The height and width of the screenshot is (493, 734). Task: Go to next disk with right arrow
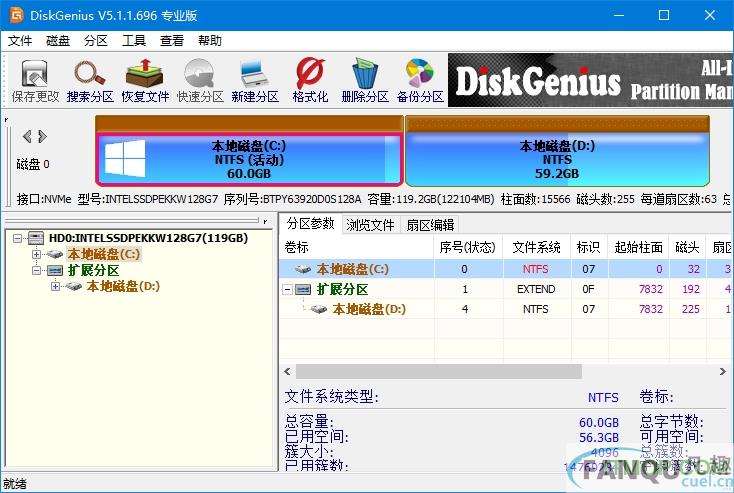pyautogui.click(x=43, y=136)
